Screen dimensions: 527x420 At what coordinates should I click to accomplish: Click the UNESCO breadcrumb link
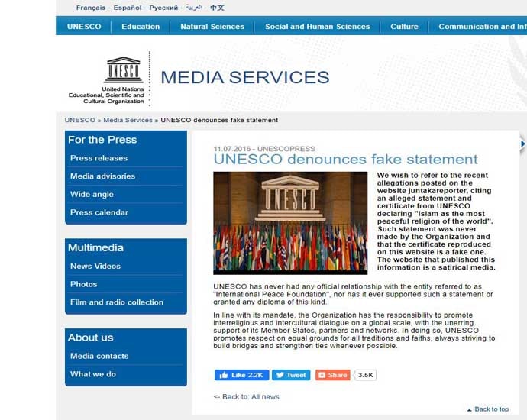(80, 121)
